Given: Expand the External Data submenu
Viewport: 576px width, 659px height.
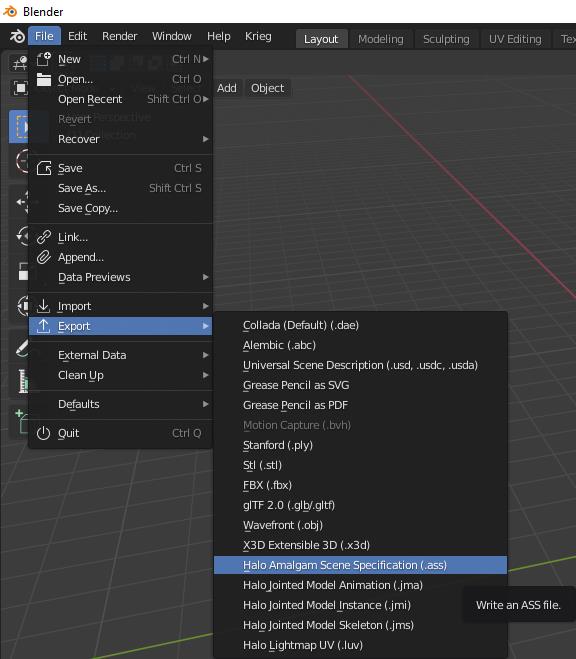Looking at the screenshot, I should (x=121, y=355).
